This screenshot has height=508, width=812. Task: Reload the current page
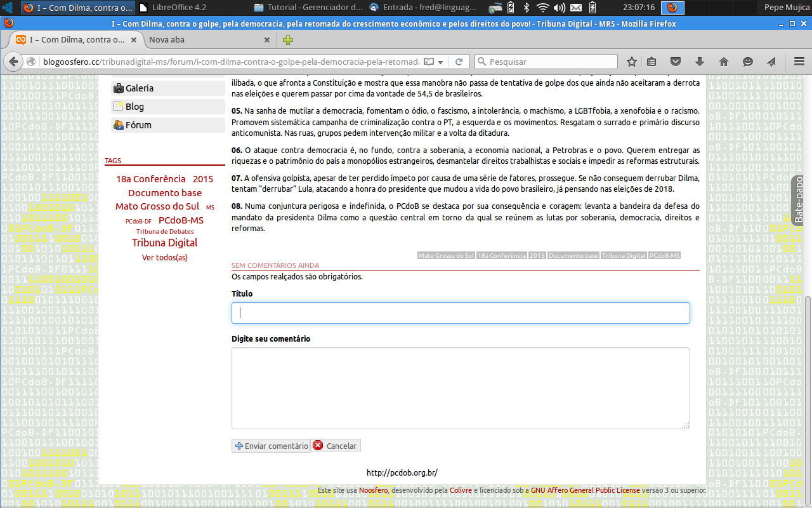pos(459,62)
